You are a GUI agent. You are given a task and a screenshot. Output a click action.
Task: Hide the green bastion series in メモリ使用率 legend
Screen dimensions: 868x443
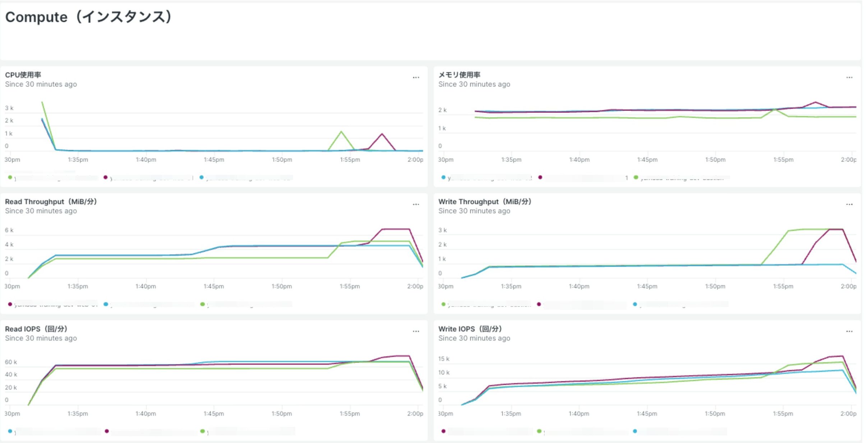coord(636,177)
